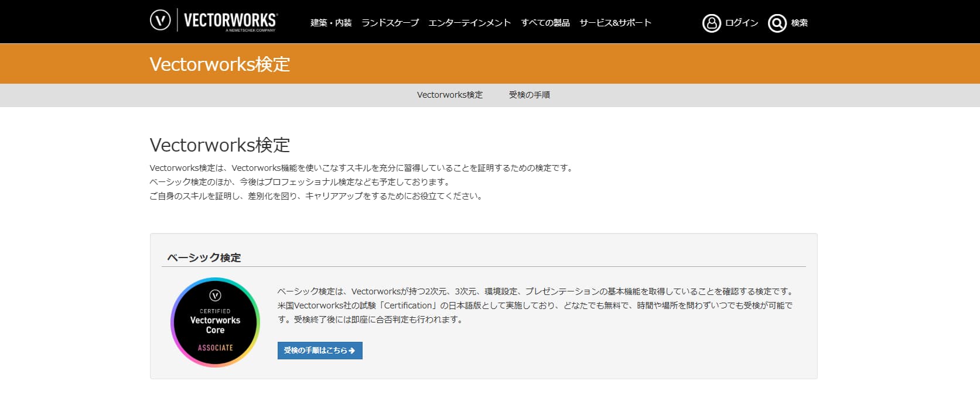The width and height of the screenshot is (980, 405).
Task: Open the サービス&サポート menu
Action: [616, 23]
